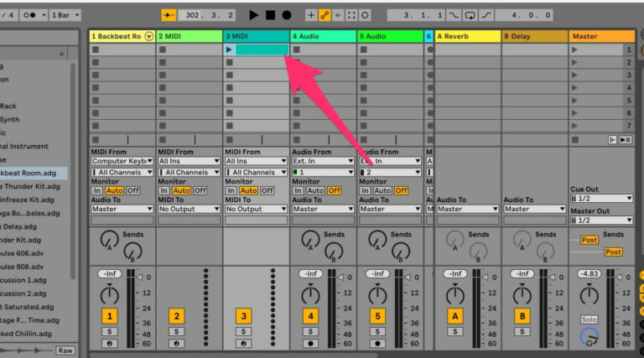
Task: Toggle return track A activator
Action: [455, 316]
